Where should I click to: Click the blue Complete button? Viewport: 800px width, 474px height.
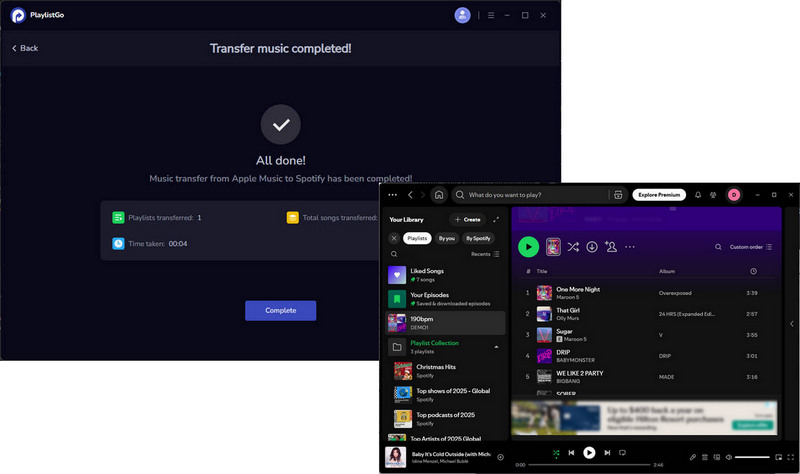click(x=280, y=310)
